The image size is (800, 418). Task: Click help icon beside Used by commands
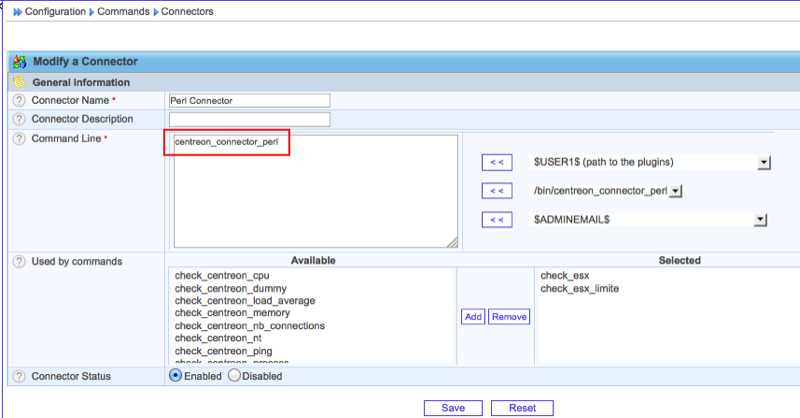coord(18,261)
